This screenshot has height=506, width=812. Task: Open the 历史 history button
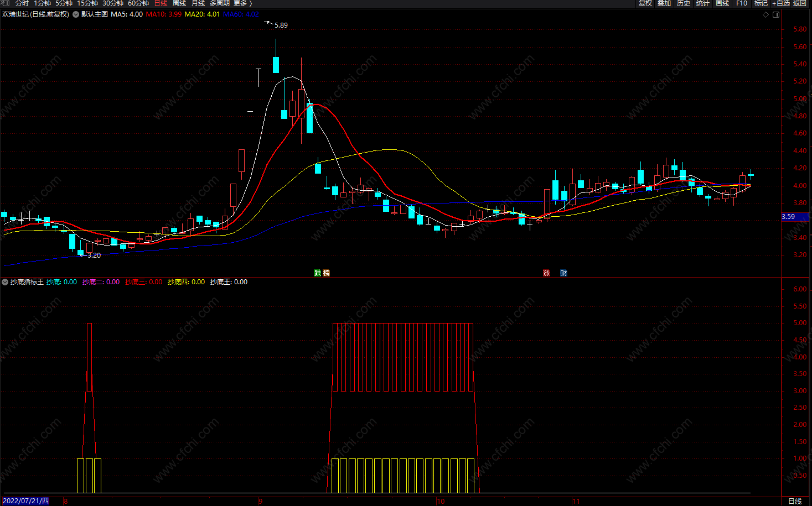pyautogui.click(x=684, y=3)
